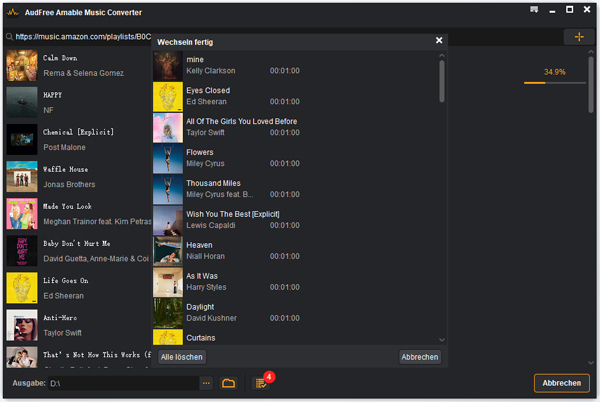This screenshot has height=402, width=600.
Task: Select 'Anti-Hero' track title
Action: click(x=60, y=318)
